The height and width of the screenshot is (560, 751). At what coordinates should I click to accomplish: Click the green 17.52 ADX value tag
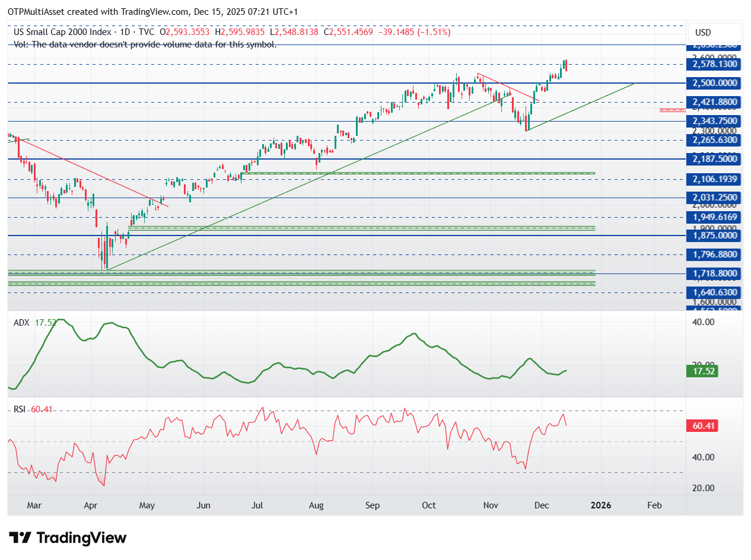click(702, 371)
